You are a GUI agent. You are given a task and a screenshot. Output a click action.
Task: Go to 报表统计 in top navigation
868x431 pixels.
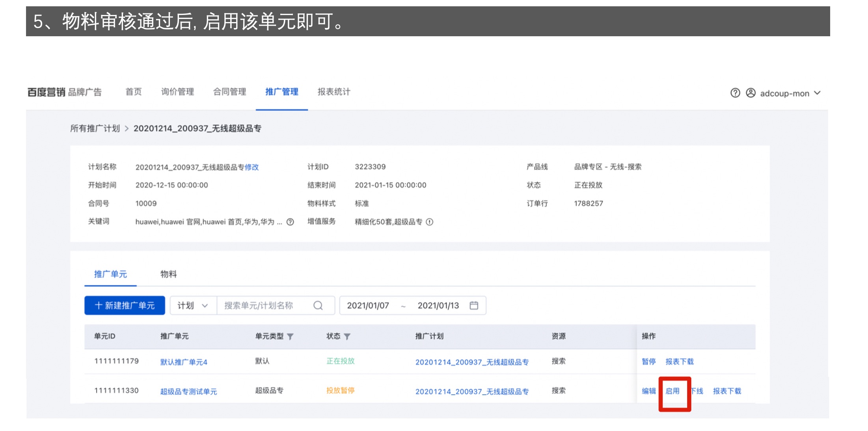pos(333,92)
